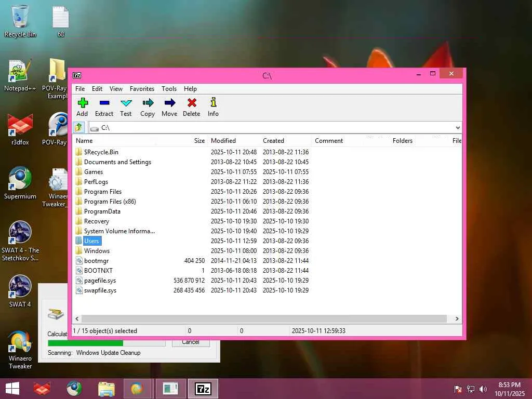This screenshot has height=399, width=532.
Task: Click the network tray icon
Action: coord(471,389)
